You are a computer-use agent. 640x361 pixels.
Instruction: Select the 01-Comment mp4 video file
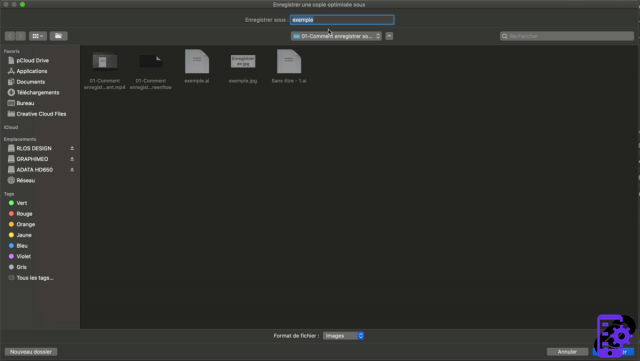104,69
